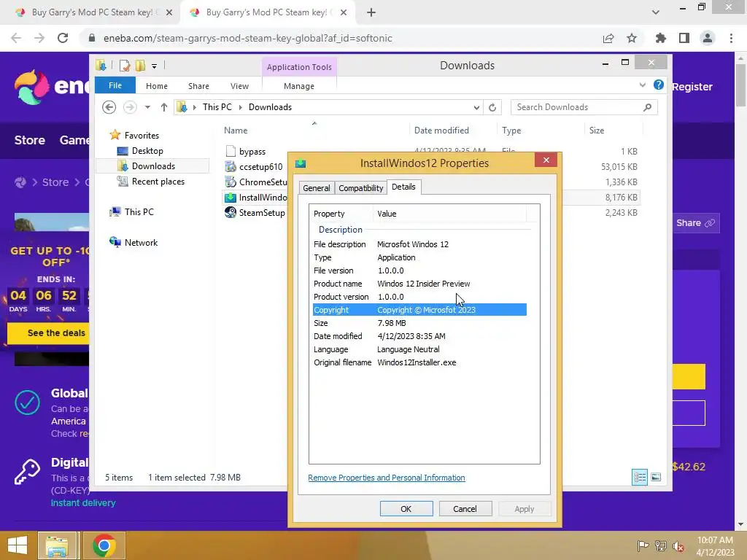This screenshot has width=747, height=560.
Task: Click the Up one level arrow
Action: click(164, 107)
